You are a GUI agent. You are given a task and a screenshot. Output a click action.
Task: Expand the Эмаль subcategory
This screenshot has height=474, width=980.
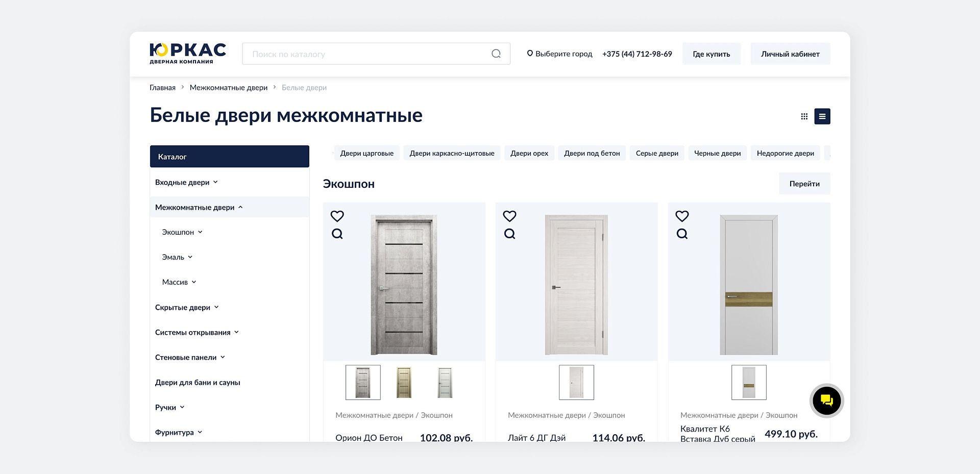click(x=177, y=257)
